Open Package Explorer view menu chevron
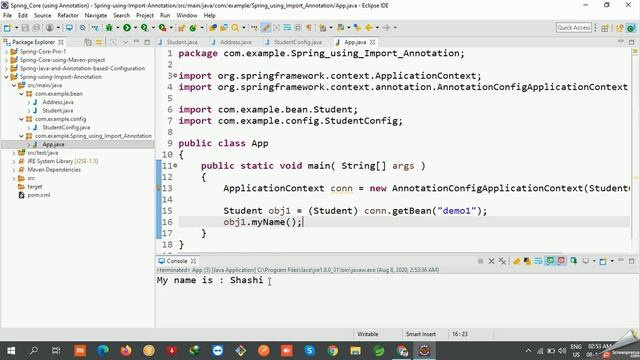The width and height of the screenshot is (640, 360). pyautogui.click(x=125, y=42)
